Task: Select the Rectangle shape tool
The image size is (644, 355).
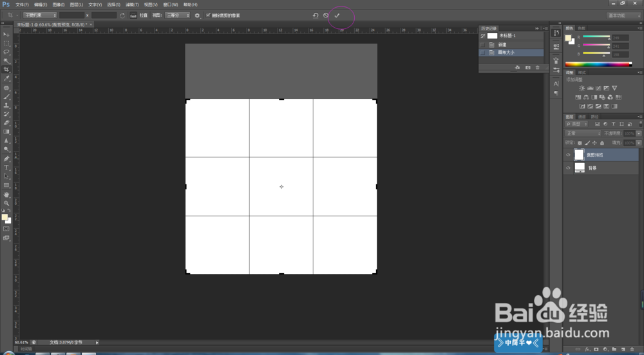Action: pyautogui.click(x=6, y=186)
